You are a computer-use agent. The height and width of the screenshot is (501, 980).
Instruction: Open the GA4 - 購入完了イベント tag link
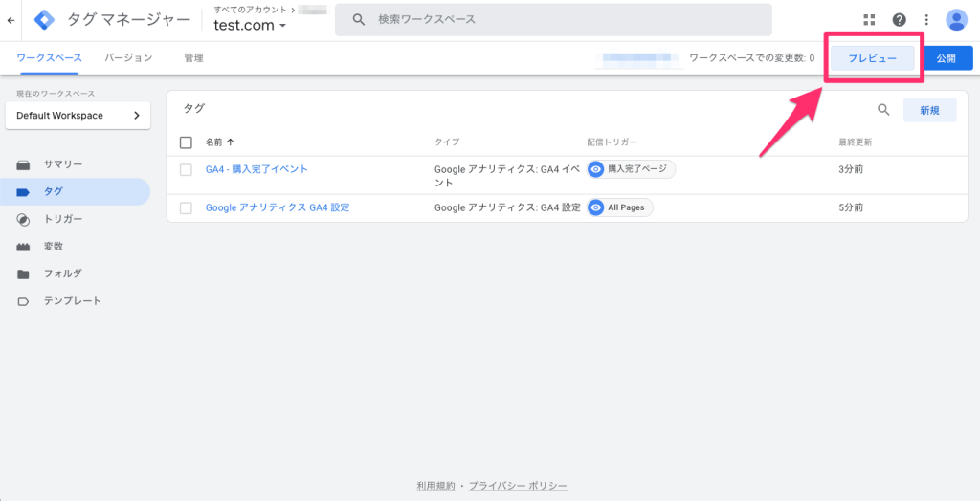256,169
